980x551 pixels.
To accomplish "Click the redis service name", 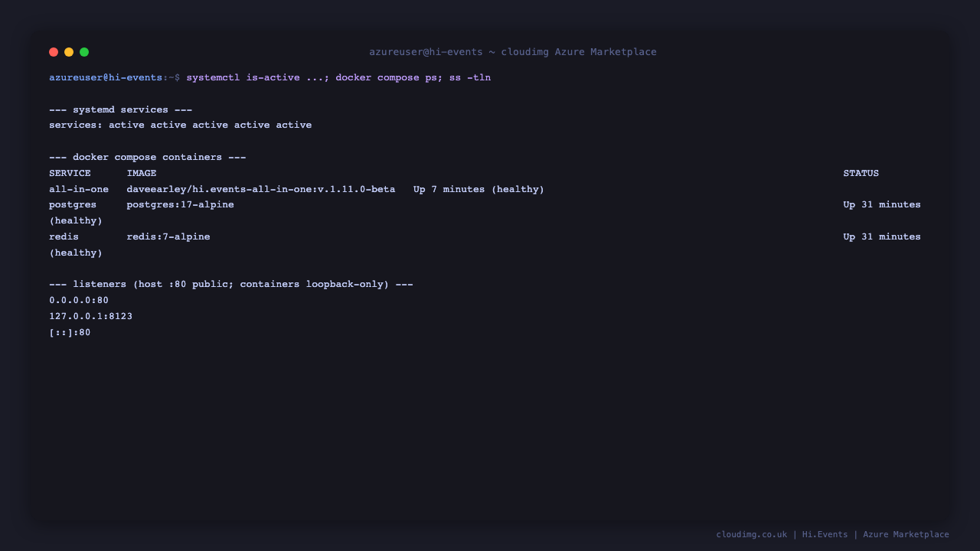I will click(x=64, y=236).
